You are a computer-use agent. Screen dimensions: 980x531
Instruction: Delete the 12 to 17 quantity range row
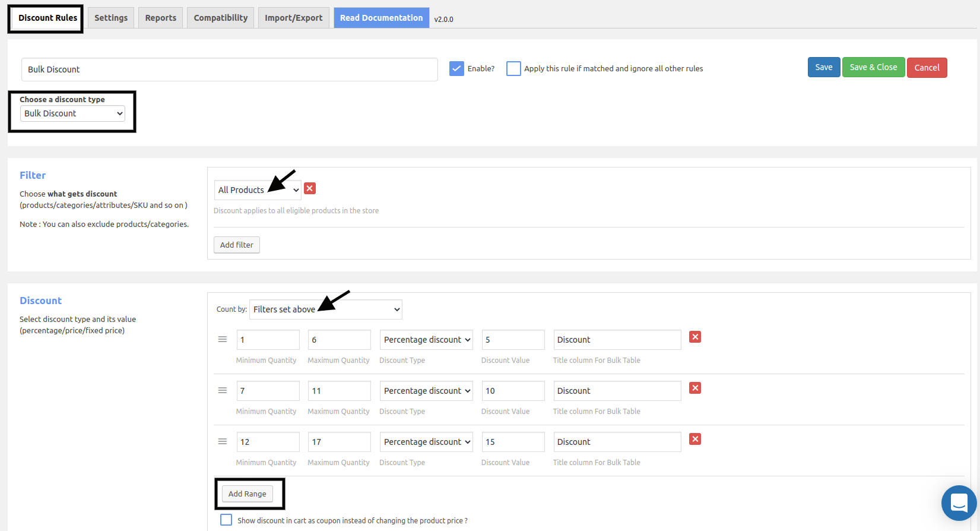[x=695, y=439]
